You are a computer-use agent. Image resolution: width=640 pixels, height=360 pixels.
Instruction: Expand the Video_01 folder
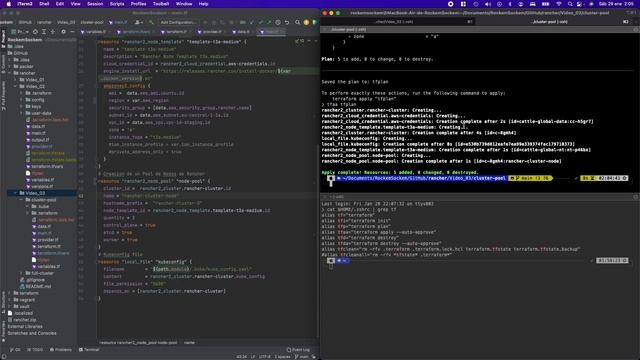point(16,80)
